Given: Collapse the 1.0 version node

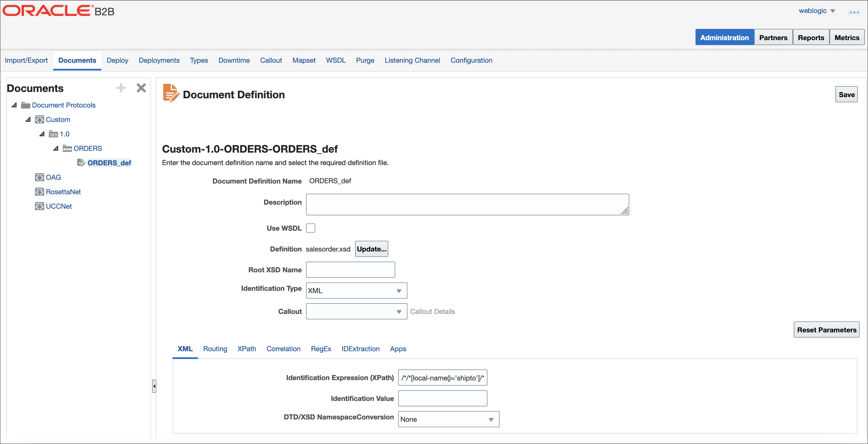Looking at the screenshot, I should point(42,134).
